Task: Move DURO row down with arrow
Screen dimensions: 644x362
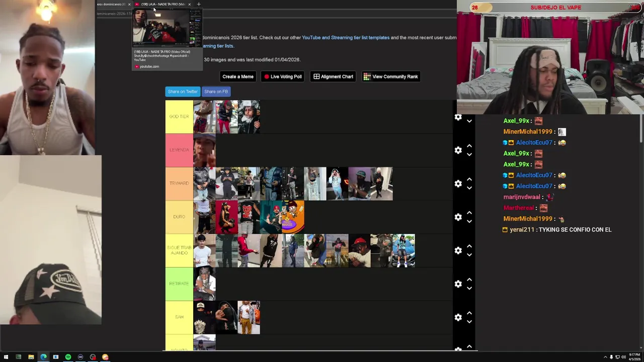Action: pyautogui.click(x=469, y=221)
